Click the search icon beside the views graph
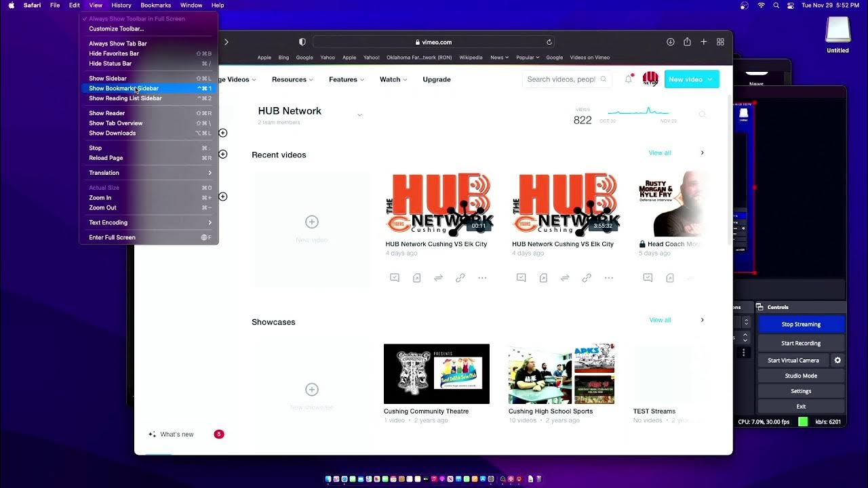This screenshot has height=488, width=868. click(x=703, y=115)
